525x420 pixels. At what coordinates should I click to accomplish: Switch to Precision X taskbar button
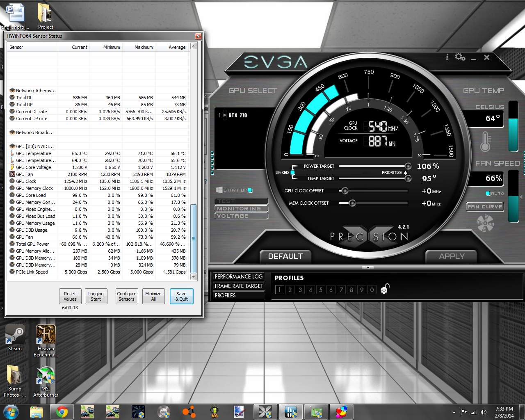click(x=265, y=412)
